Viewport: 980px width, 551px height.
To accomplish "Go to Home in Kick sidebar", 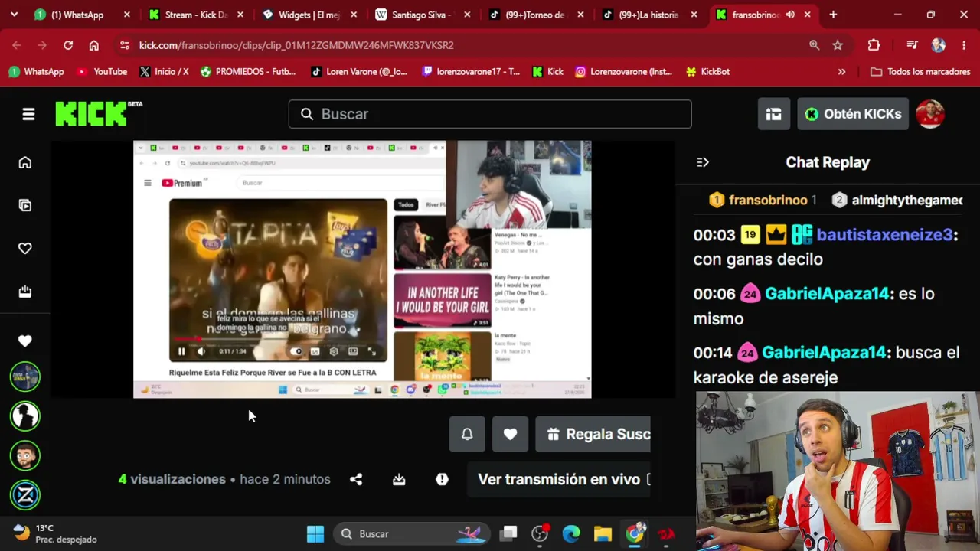I will 25,162.
